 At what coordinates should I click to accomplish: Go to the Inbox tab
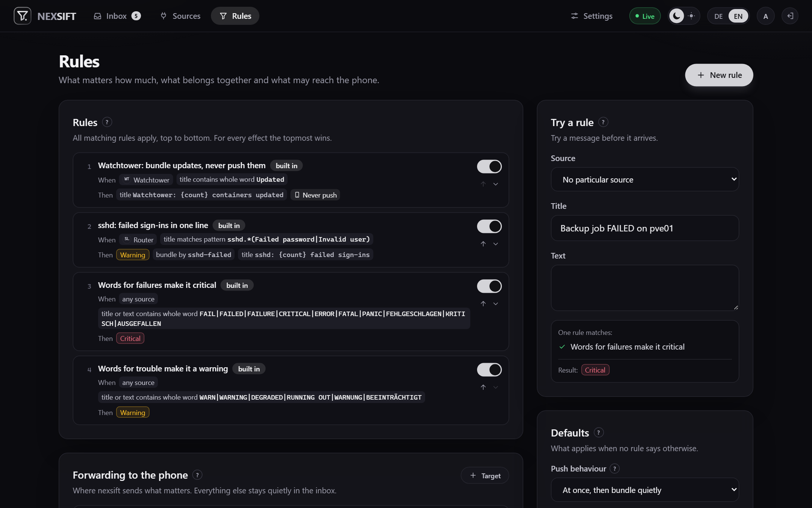[x=117, y=16]
